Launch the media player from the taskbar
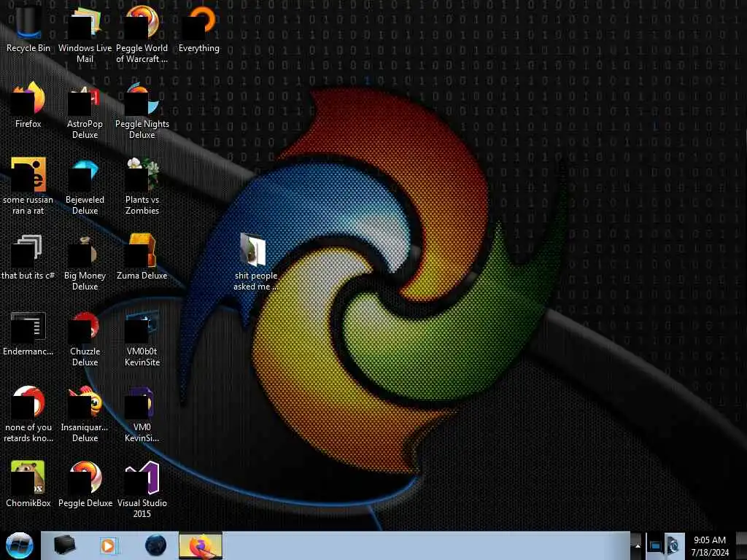This screenshot has height=560, width=747. tap(108, 545)
